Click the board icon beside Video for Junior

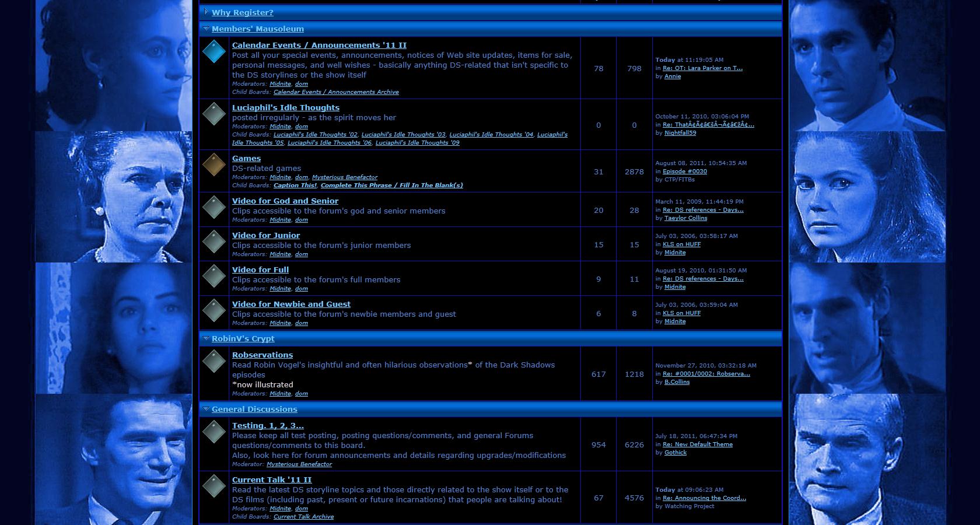point(214,242)
